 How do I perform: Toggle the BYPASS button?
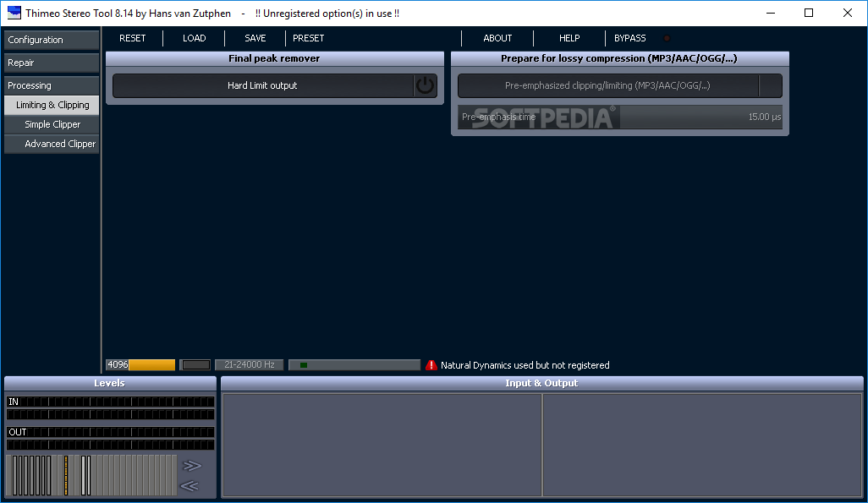coord(630,38)
